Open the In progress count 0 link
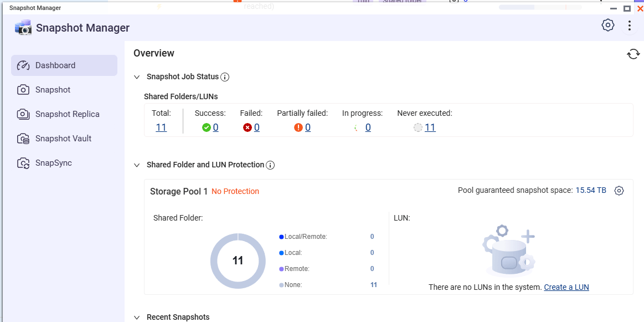This screenshot has height=322, width=644. pyautogui.click(x=368, y=127)
